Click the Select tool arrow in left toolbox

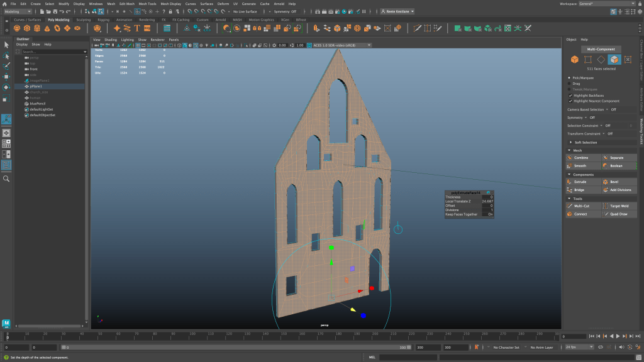coord(6,45)
